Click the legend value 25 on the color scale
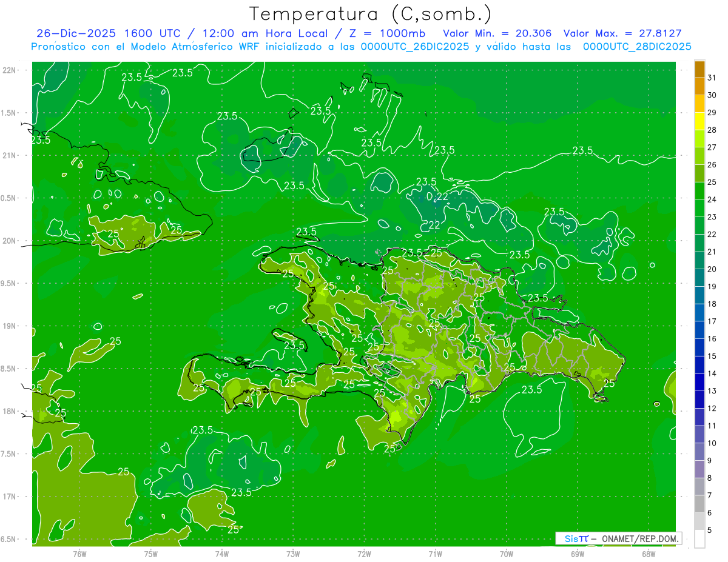Screen dimensions: 728x562 click(x=713, y=182)
